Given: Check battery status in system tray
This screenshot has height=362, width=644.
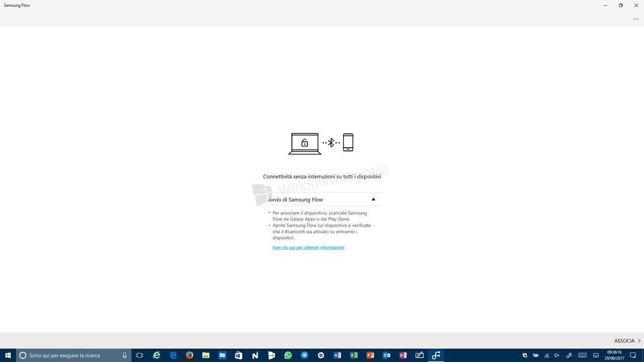Looking at the screenshot, I should point(536,355).
